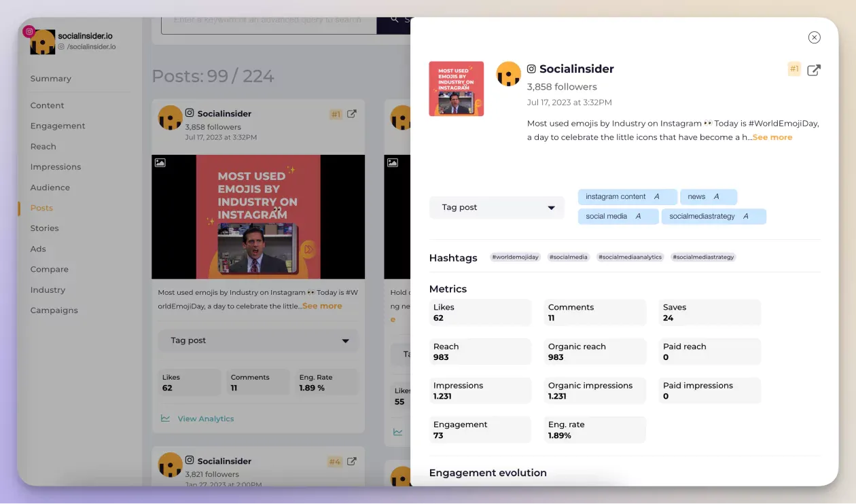The height and width of the screenshot is (504, 856).
Task: Close the post details panel
Action: [x=814, y=37]
